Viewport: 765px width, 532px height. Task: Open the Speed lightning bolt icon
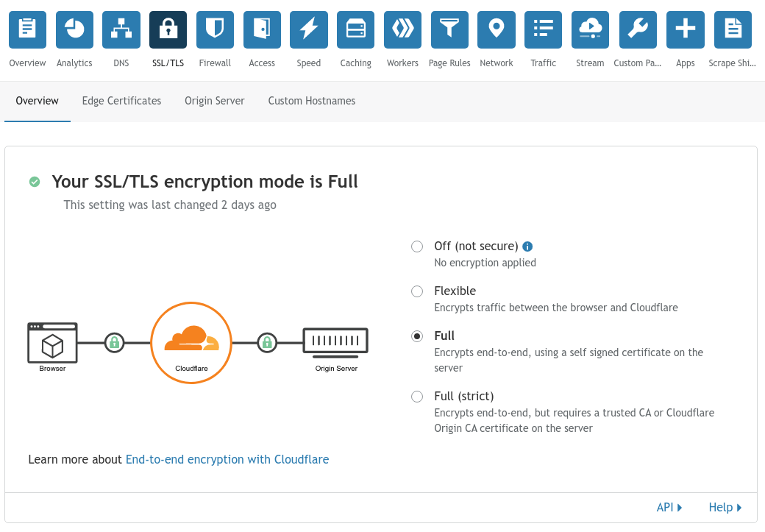(x=309, y=29)
